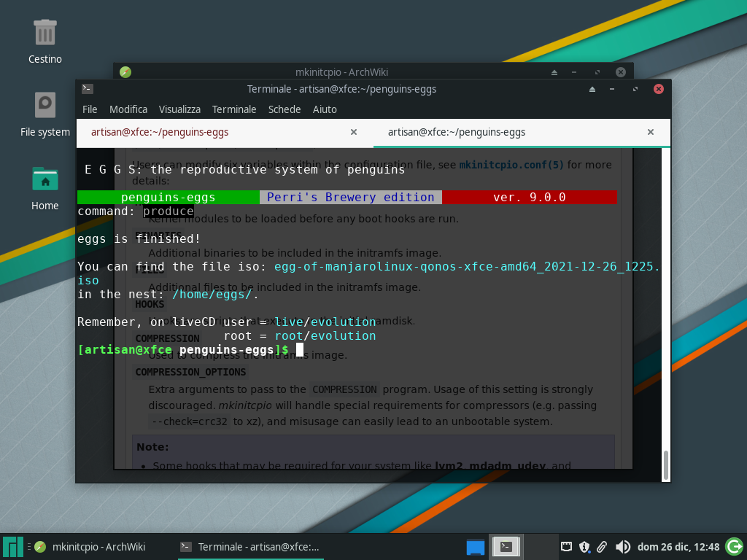Viewport: 747px width, 560px height.
Task: Select the second artisan@xfce terminal tab
Action: point(522,133)
